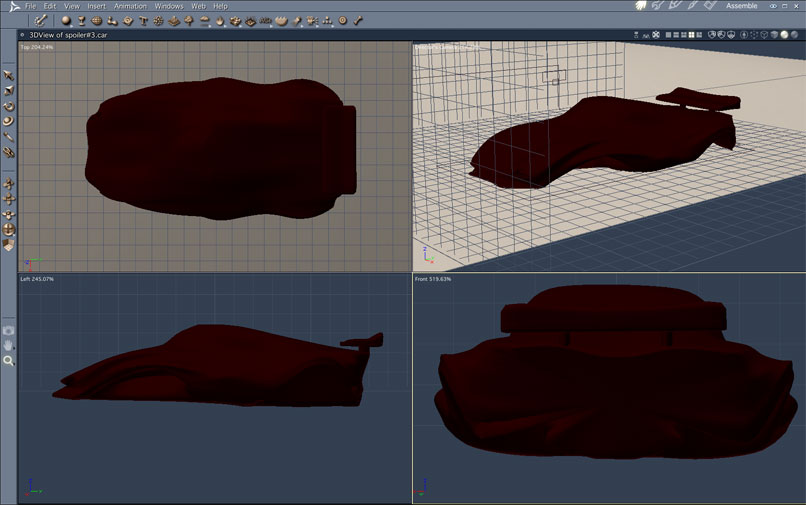The image size is (806, 505).
Task: Open the Front view camera dropdown label
Action: tap(433, 279)
